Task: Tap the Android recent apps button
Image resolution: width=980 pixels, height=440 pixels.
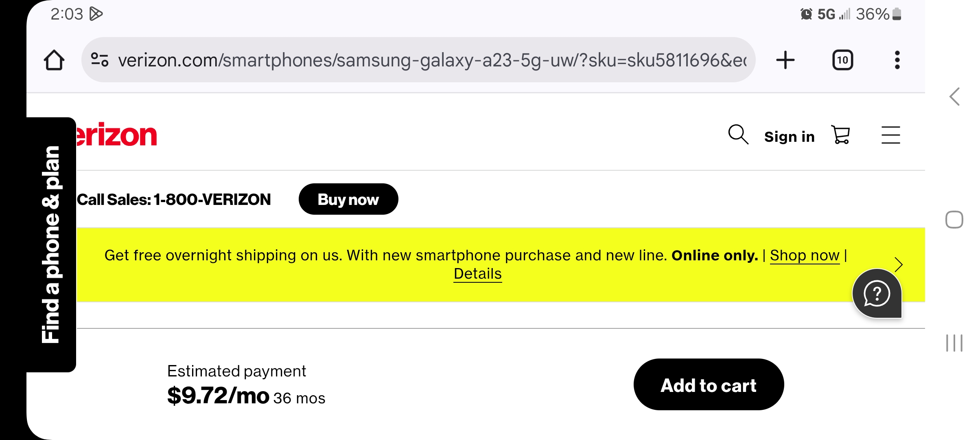Action: point(954,343)
